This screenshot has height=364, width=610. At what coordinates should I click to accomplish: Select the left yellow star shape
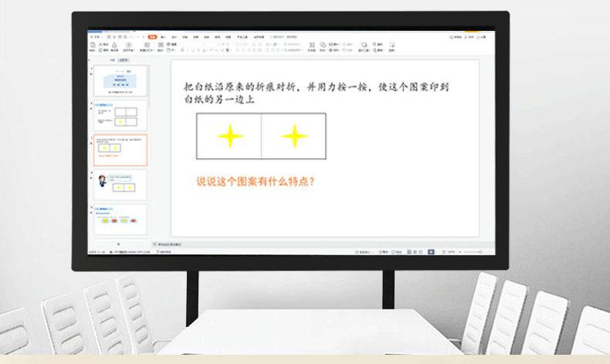click(229, 136)
